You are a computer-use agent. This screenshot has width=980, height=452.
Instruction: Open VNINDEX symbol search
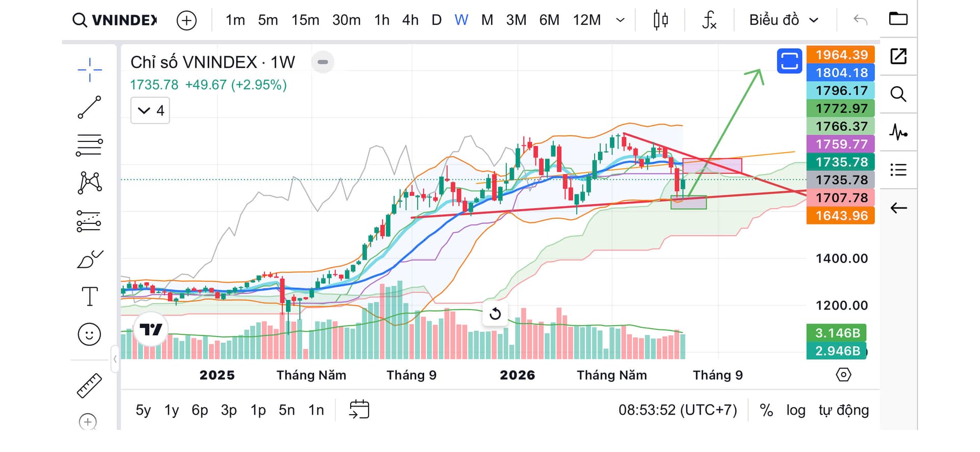pyautogui.click(x=115, y=20)
